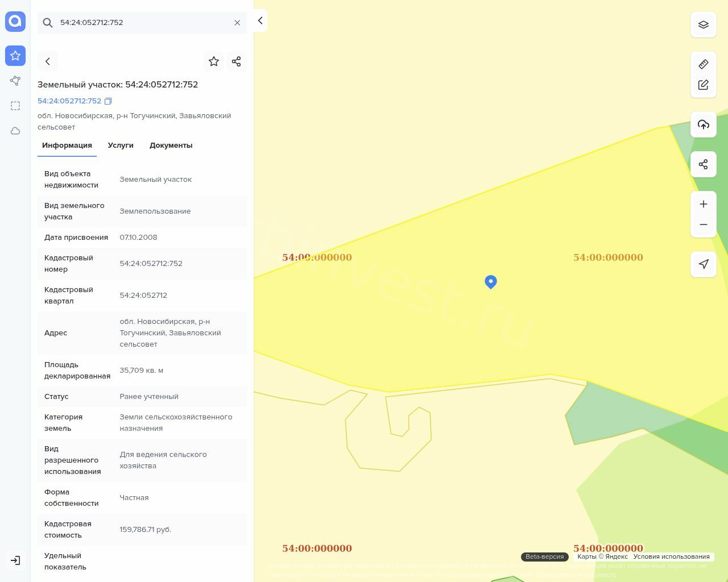The image size is (728, 582).
Task: Activate the draw/edit note tool
Action: coord(704,85)
